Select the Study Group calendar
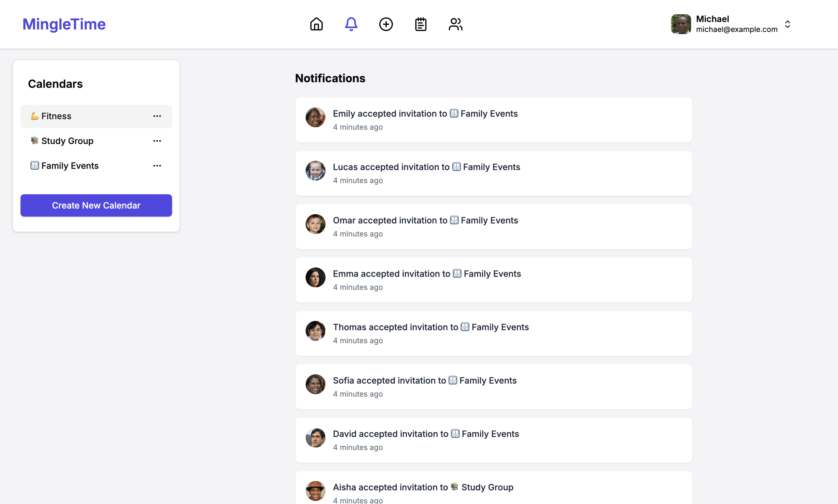The width and height of the screenshot is (838, 504). tap(67, 141)
